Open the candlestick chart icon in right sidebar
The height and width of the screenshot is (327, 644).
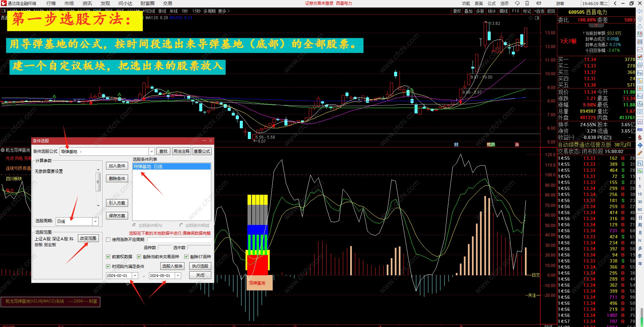[640, 57]
